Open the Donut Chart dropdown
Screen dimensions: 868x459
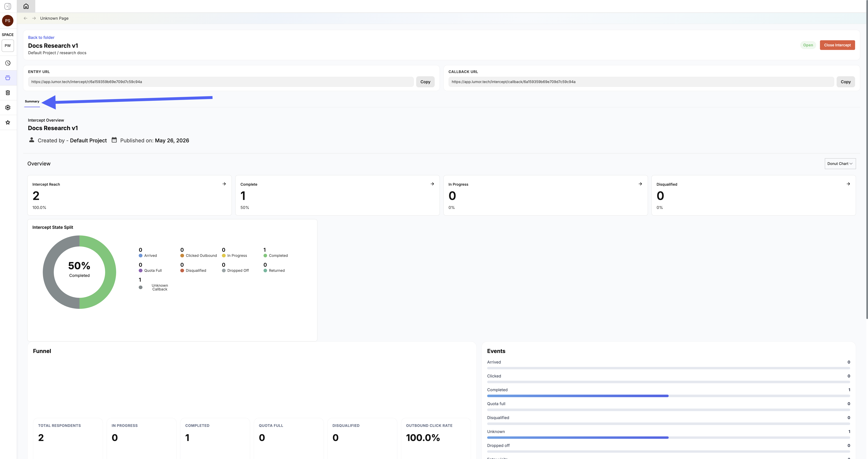tap(840, 163)
